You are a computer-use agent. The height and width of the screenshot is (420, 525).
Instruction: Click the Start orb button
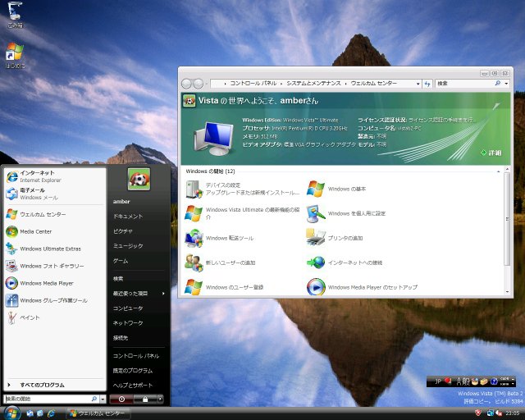[12, 413]
